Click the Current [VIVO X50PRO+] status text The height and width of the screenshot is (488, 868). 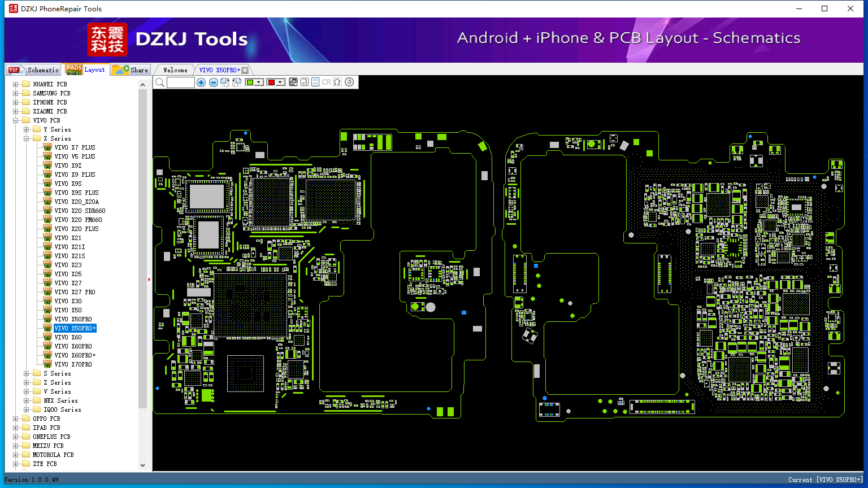(x=826, y=480)
